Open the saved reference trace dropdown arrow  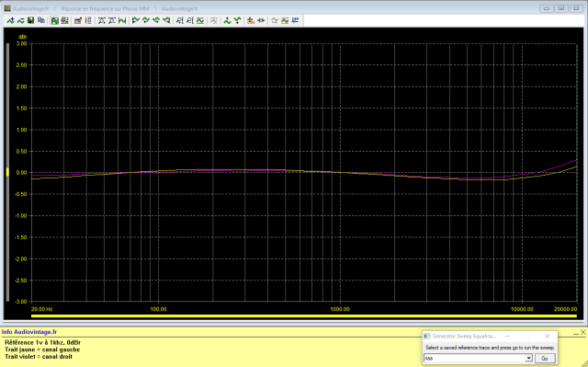[528, 358]
